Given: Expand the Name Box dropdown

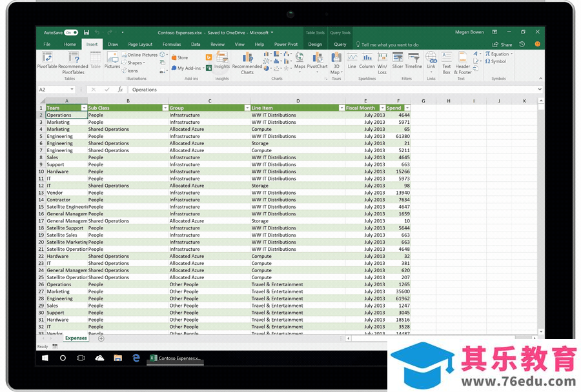Looking at the screenshot, I should point(72,90).
